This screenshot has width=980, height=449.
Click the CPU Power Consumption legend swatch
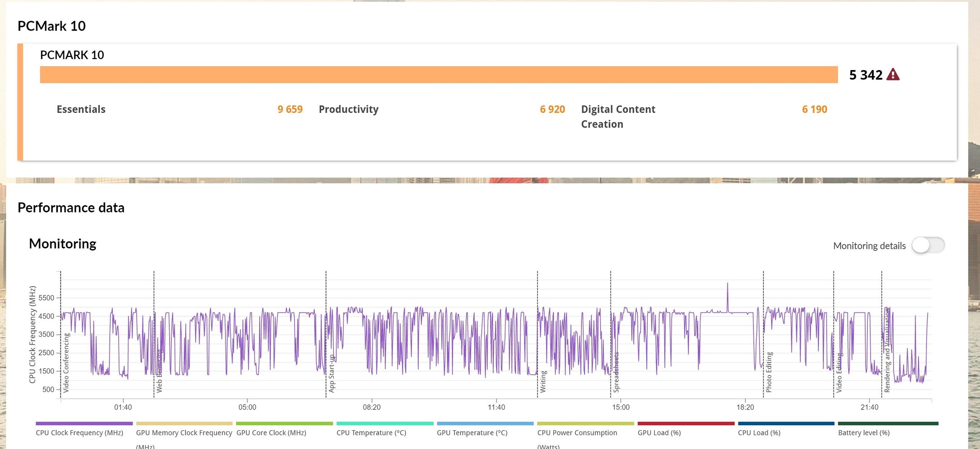(x=585, y=423)
